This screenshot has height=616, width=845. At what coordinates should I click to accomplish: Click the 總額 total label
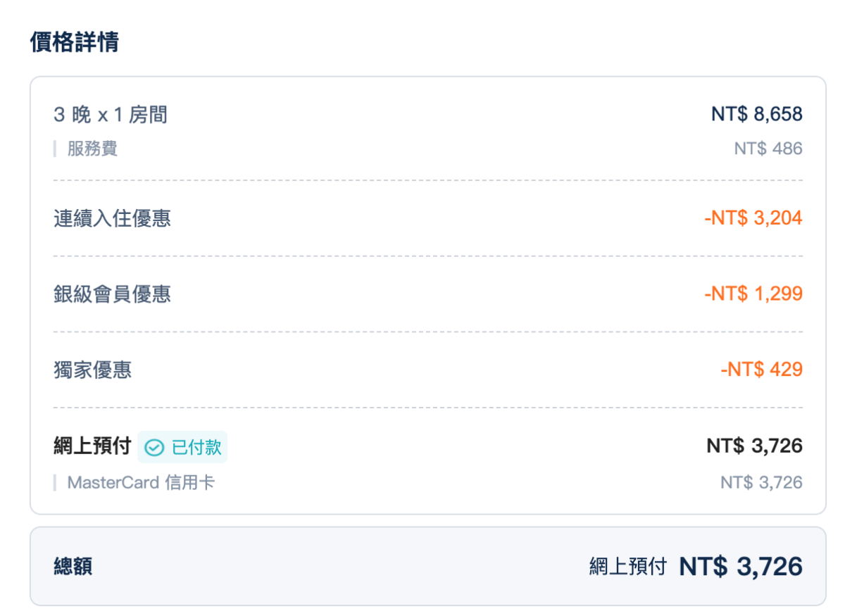tap(73, 567)
